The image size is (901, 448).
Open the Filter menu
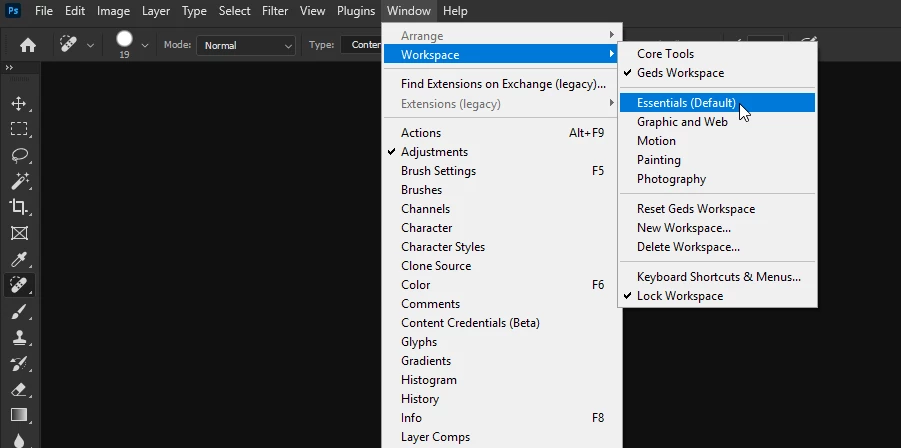point(275,11)
